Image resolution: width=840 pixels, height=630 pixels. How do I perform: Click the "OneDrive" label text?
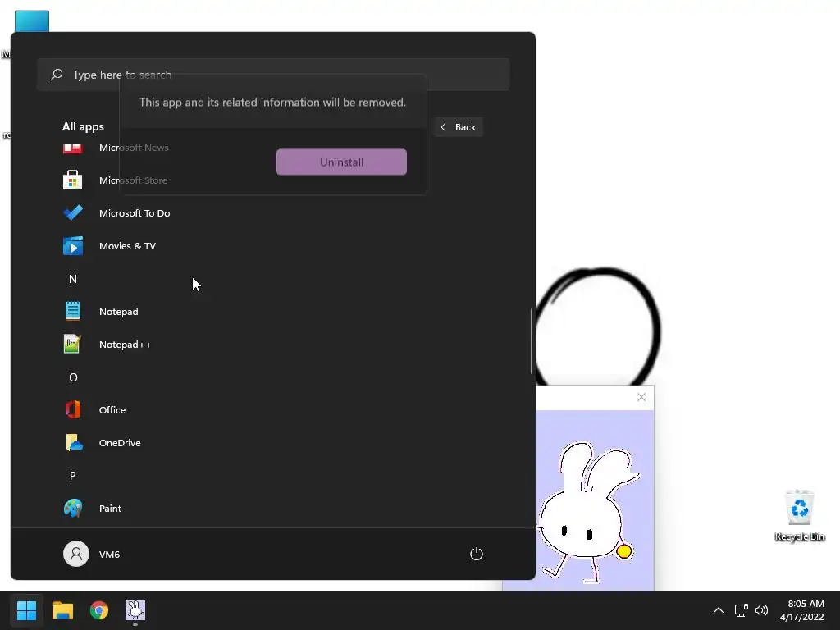pos(120,443)
